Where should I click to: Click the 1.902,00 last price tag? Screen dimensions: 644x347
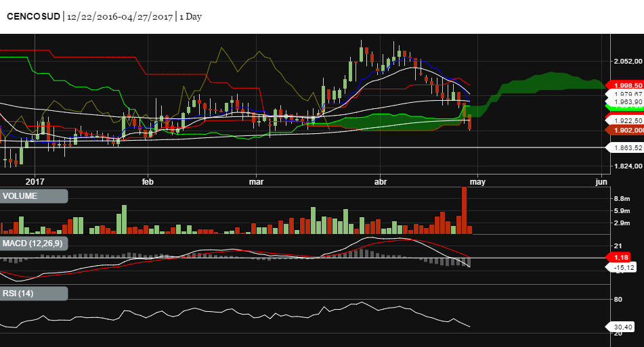point(624,130)
